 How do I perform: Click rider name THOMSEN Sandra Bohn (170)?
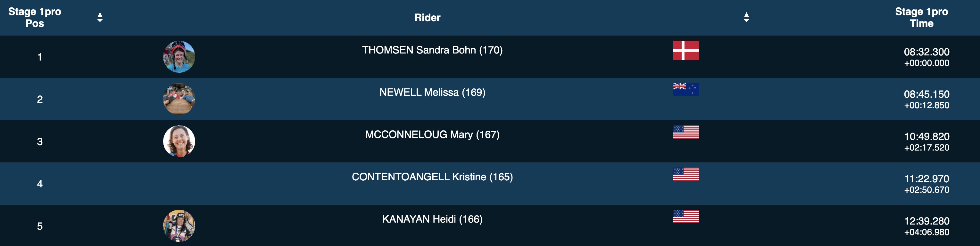click(x=432, y=50)
